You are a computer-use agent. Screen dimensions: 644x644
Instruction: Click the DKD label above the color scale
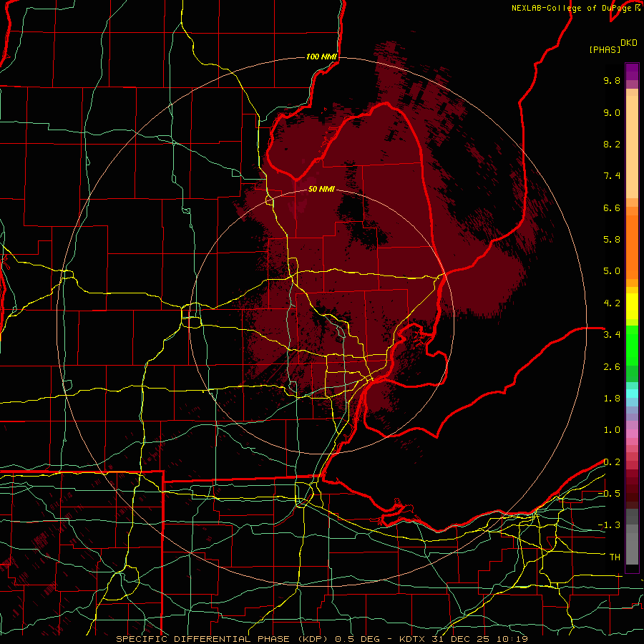pyautogui.click(x=629, y=42)
